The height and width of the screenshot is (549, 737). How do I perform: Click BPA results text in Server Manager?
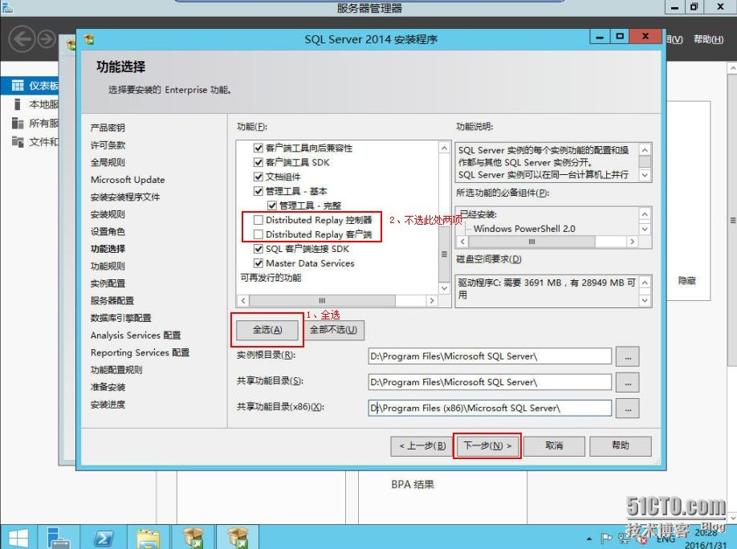tap(413, 484)
